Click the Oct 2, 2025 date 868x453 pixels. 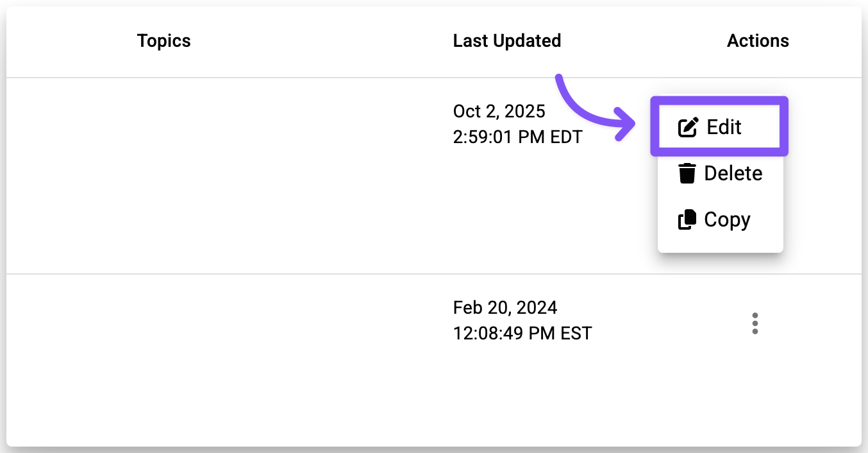[499, 111]
